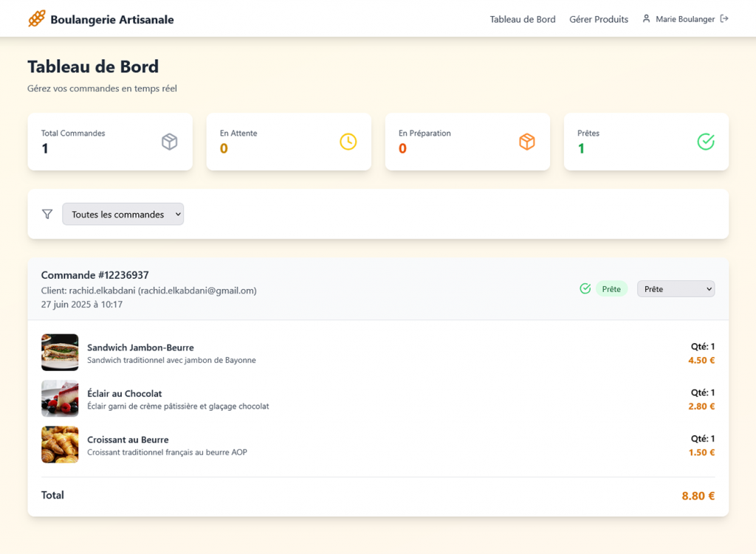The height and width of the screenshot is (554, 756).
Task: Click the user profile icon in header
Action: 647,18
